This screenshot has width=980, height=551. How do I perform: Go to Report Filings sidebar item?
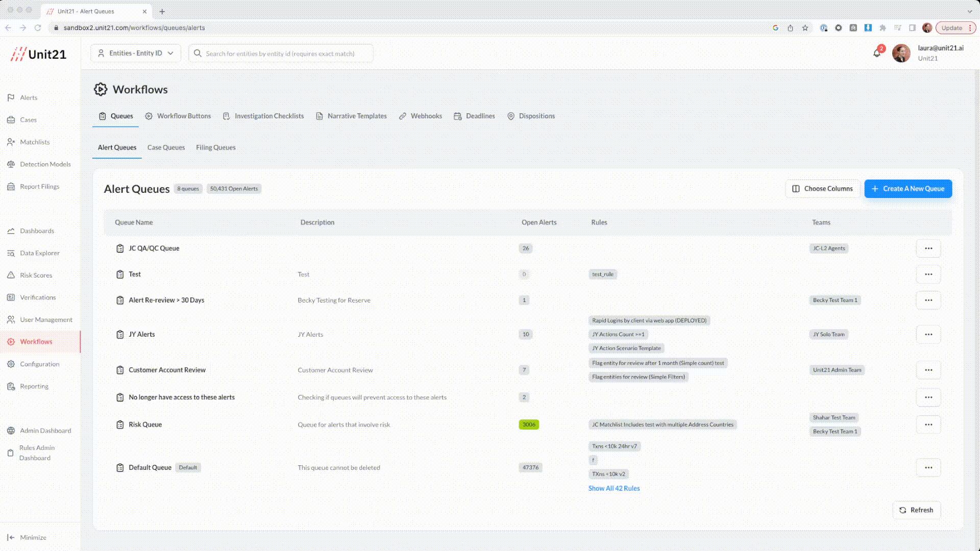pyautogui.click(x=39, y=187)
